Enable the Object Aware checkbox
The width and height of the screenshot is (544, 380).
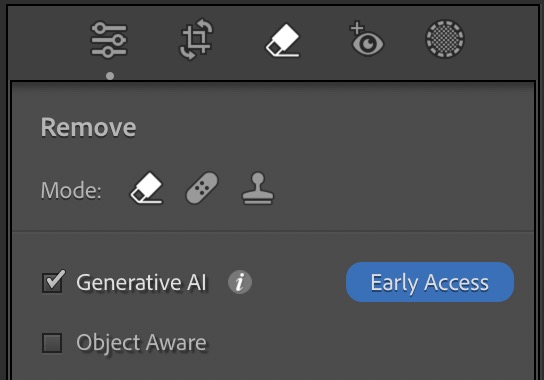coord(52,343)
